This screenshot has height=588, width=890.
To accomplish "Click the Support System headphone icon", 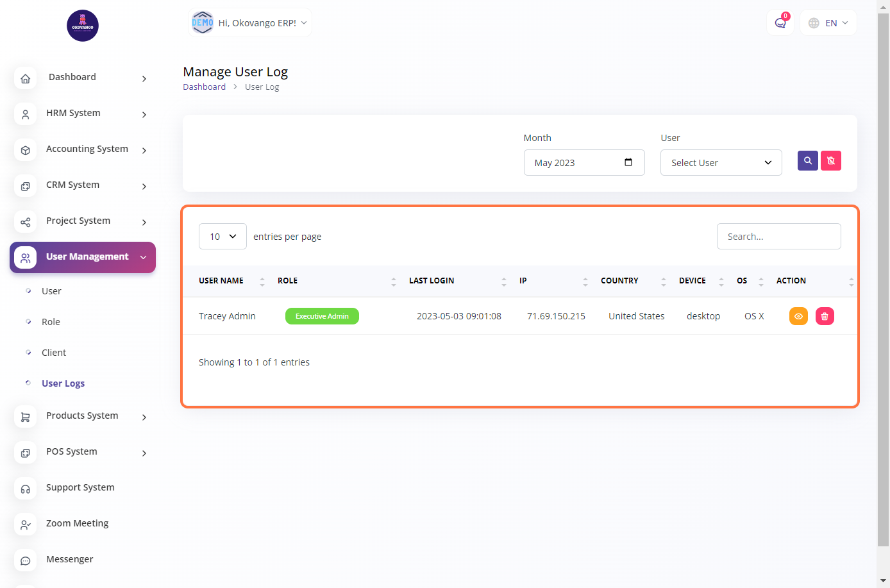I will pyautogui.click(x=26, y=489).
